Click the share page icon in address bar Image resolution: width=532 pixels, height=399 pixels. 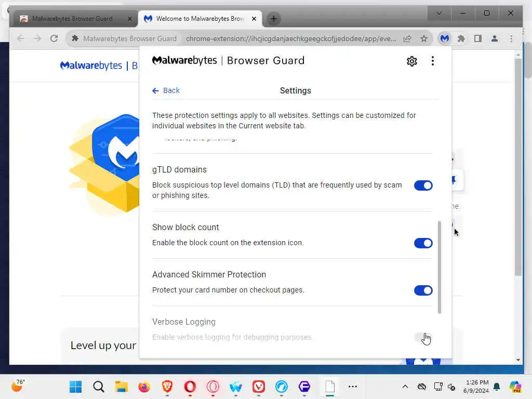(x=407, y=38)
